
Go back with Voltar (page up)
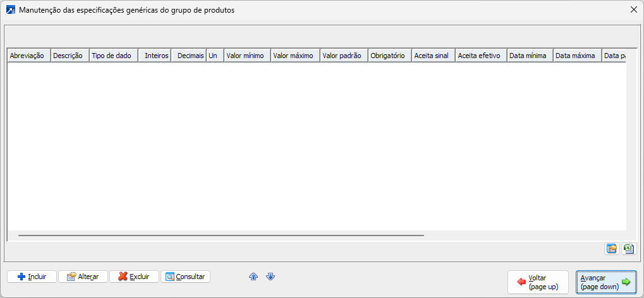tap(538, 282)
